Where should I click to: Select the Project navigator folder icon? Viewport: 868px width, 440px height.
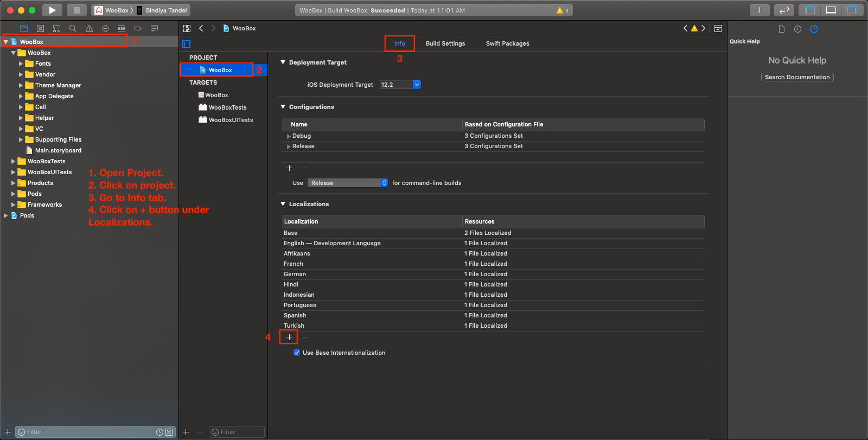(x=24, y=28)
